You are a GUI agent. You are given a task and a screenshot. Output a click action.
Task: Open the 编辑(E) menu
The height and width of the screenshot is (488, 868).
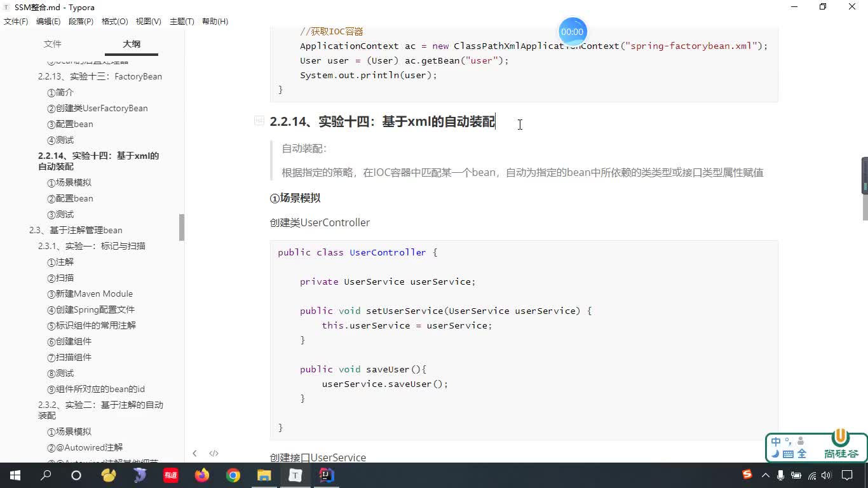tap(48, 22)
